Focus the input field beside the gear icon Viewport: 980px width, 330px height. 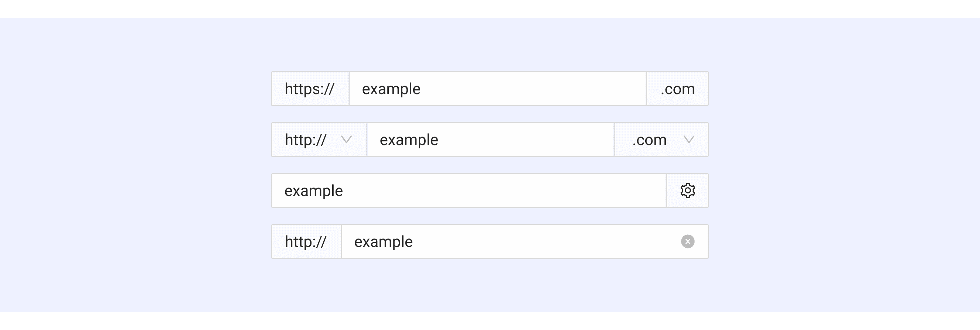point(494,190)
